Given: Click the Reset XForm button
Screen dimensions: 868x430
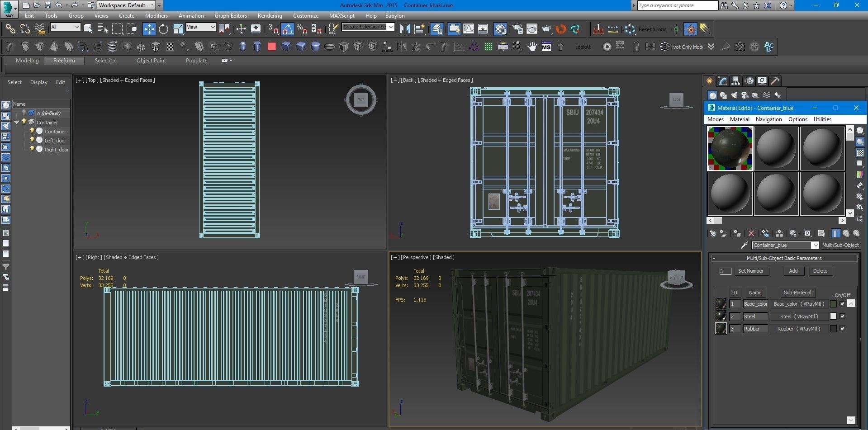Looking at the screenshot, I should [x=652, y=29].
